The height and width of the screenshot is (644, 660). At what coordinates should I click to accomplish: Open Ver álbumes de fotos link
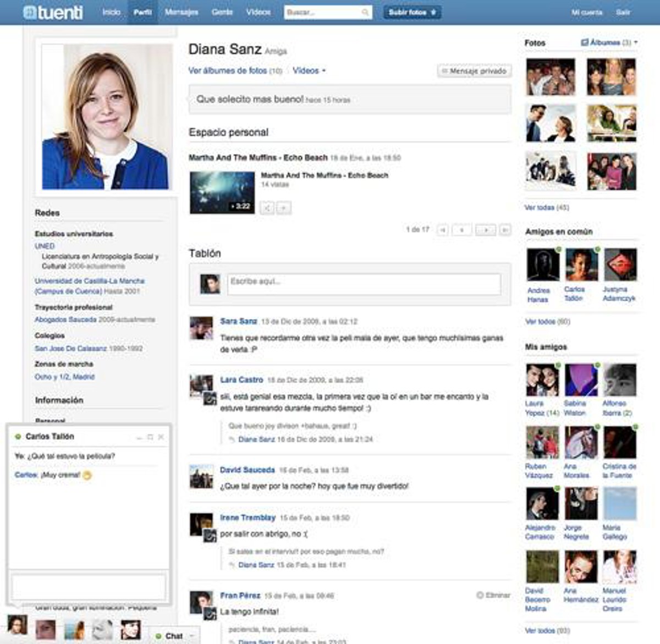point(227,70)
